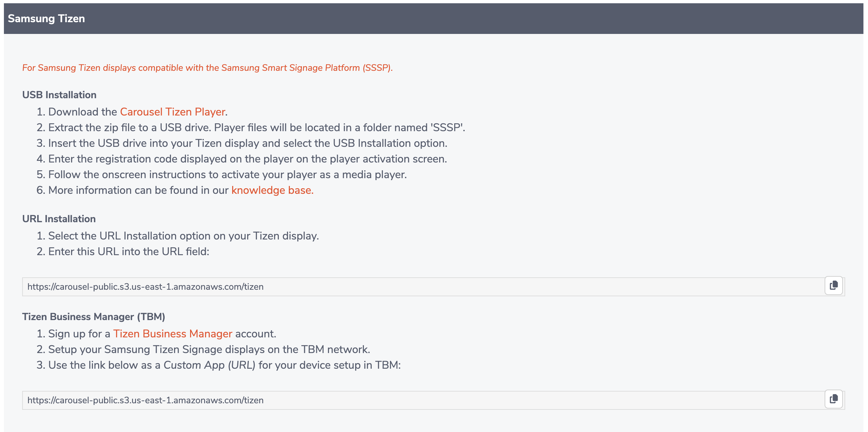The width and height of the screenshot is (868, 432).
Task: Open the knowledge base link
Action: pyautogui.click(x=272, y=190)
